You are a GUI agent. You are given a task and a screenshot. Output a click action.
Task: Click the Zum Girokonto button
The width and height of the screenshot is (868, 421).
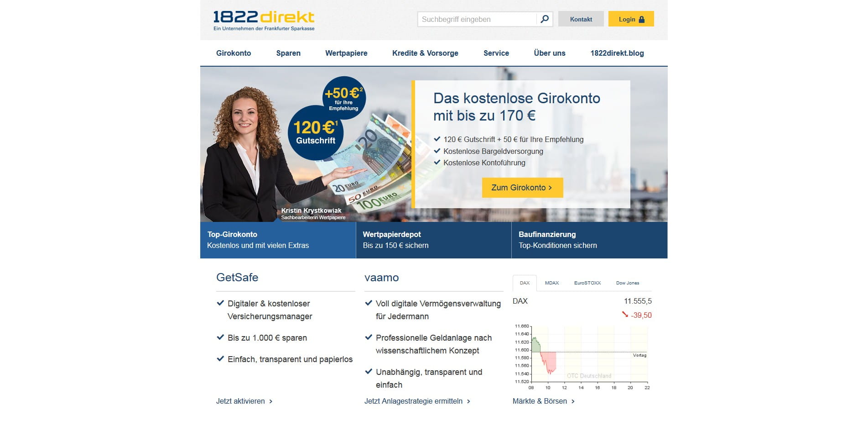[522, 188]
